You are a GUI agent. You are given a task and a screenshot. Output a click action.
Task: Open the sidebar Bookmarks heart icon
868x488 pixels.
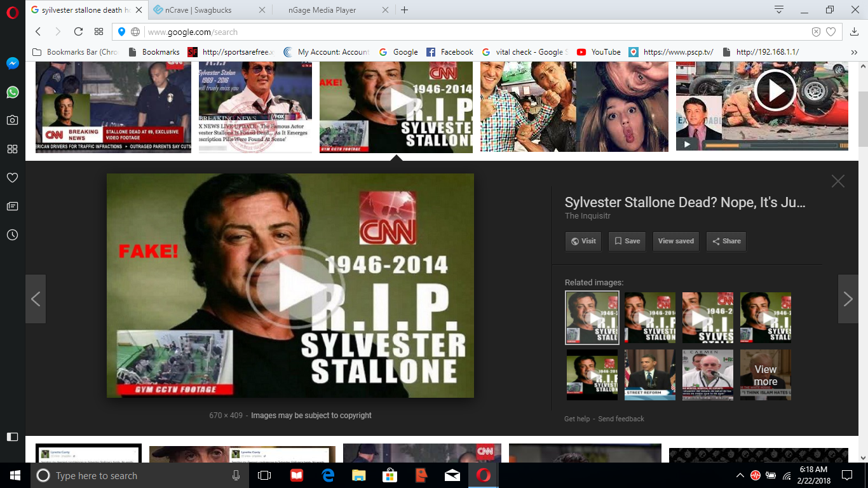point(12,178)
